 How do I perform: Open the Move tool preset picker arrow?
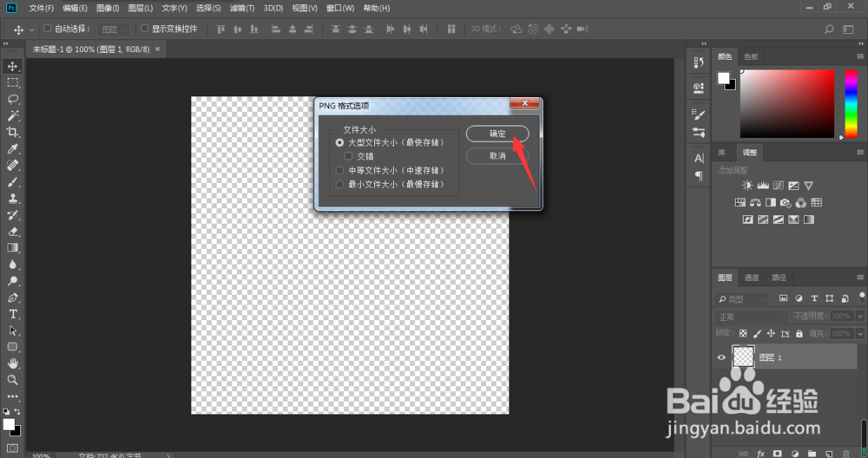pos(31,29)
